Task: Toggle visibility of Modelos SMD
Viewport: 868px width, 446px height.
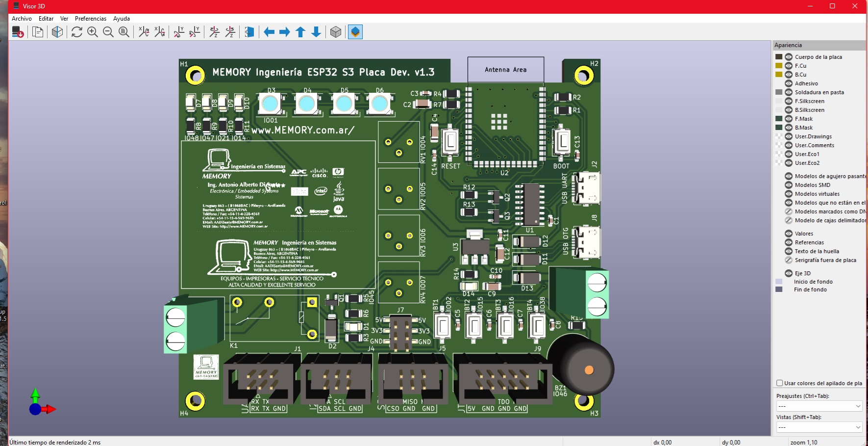Action: [x=788, y=185]
